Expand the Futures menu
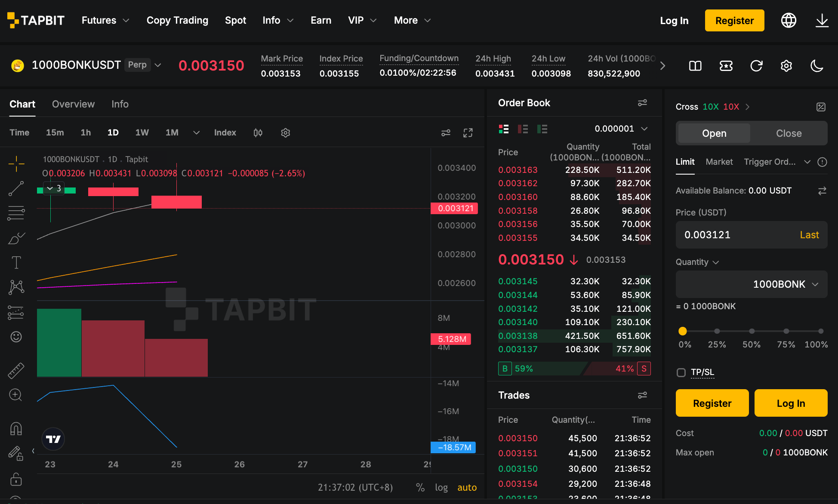The height and width of the screenshot is (504, 838). [105, 20]
